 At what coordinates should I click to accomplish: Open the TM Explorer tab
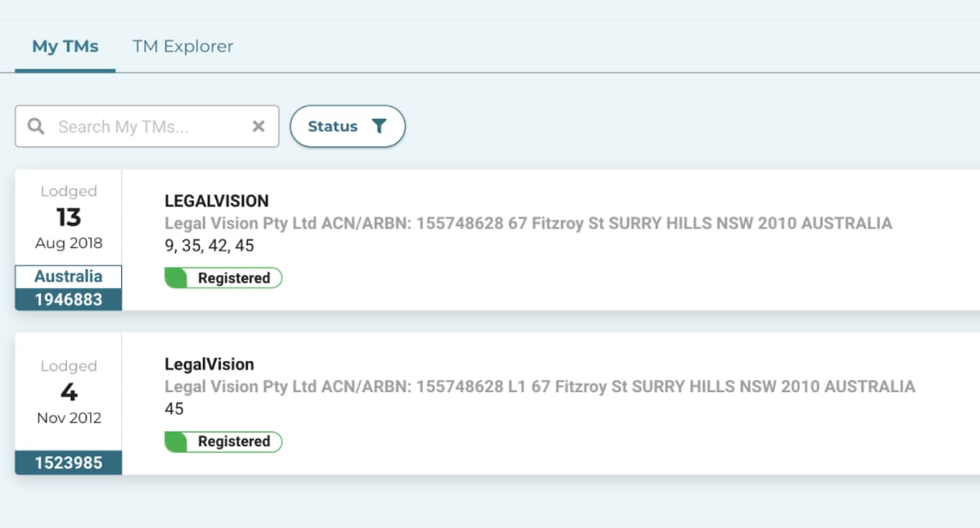[x=182, y=47]
